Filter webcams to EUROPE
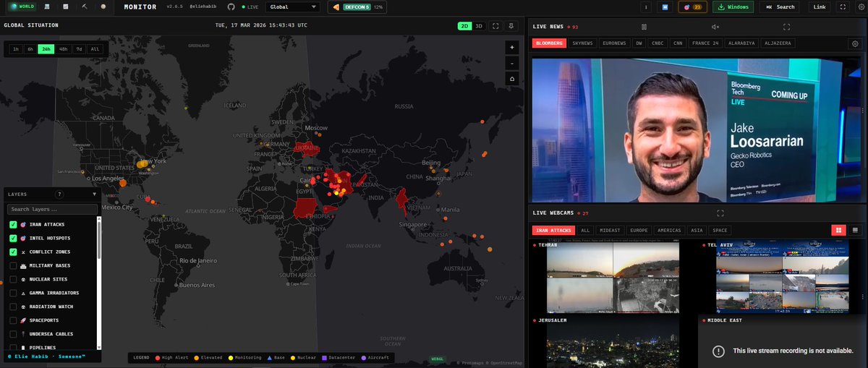 pos(639,230)
